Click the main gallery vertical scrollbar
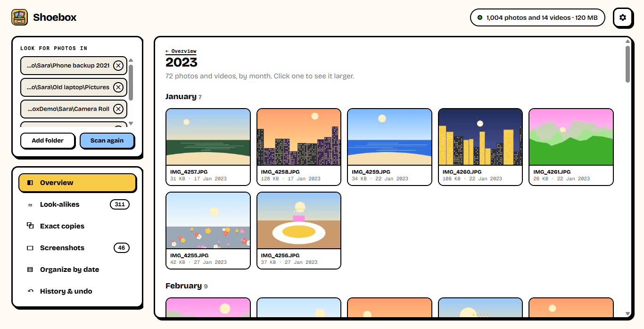The image size is (644, 329). pos(627,64)
